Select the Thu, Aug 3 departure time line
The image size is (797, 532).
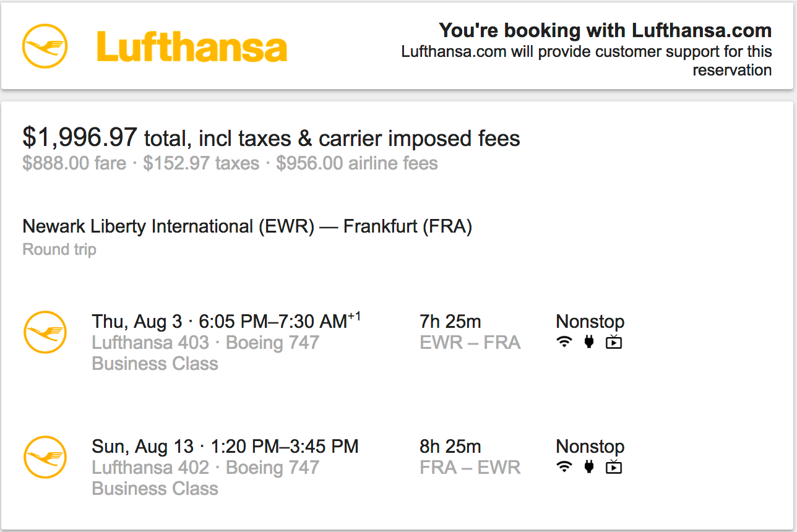(x=226, y=322)
